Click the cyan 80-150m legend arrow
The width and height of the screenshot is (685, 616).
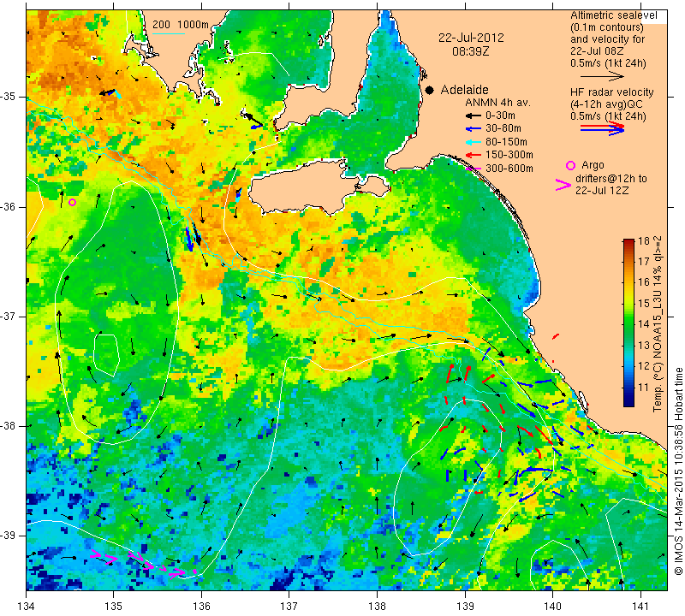473,142
